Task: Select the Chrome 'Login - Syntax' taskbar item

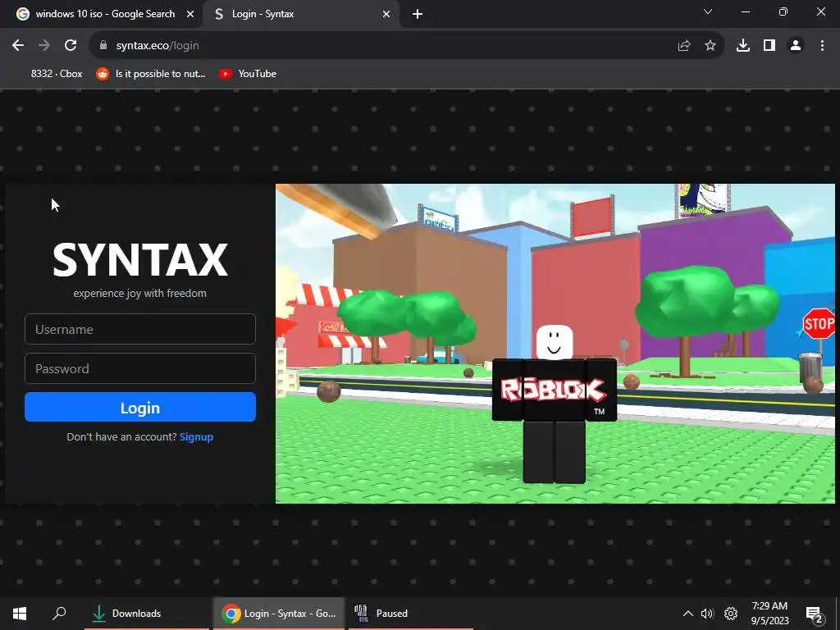Action: [x=279, y=614]
